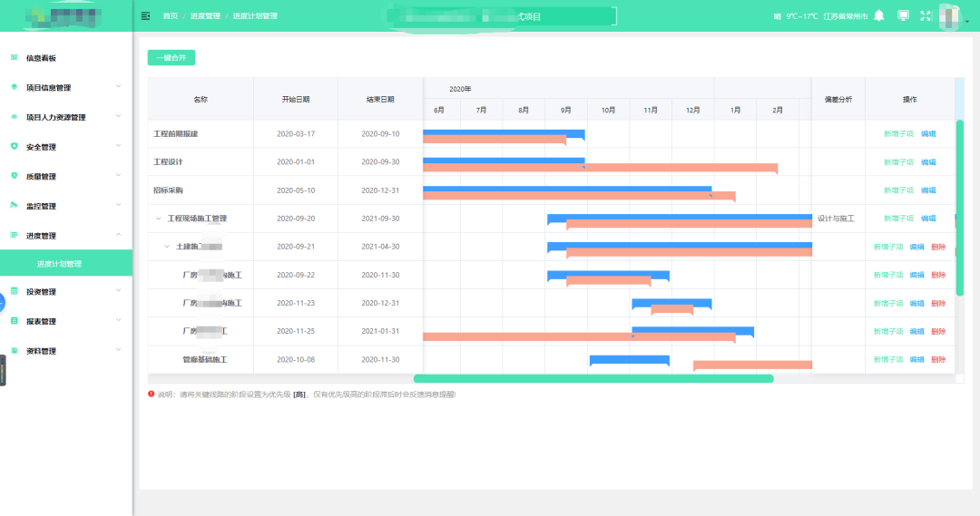
Task: Click the 报表管理 report icon
Action: pyautogui.click(x=15, y=321)
